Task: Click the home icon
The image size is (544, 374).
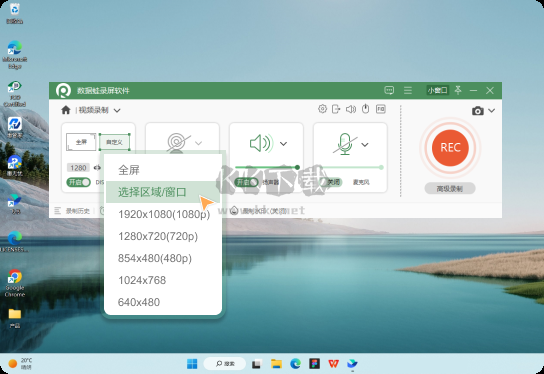Action: click(x=66, y=110)
